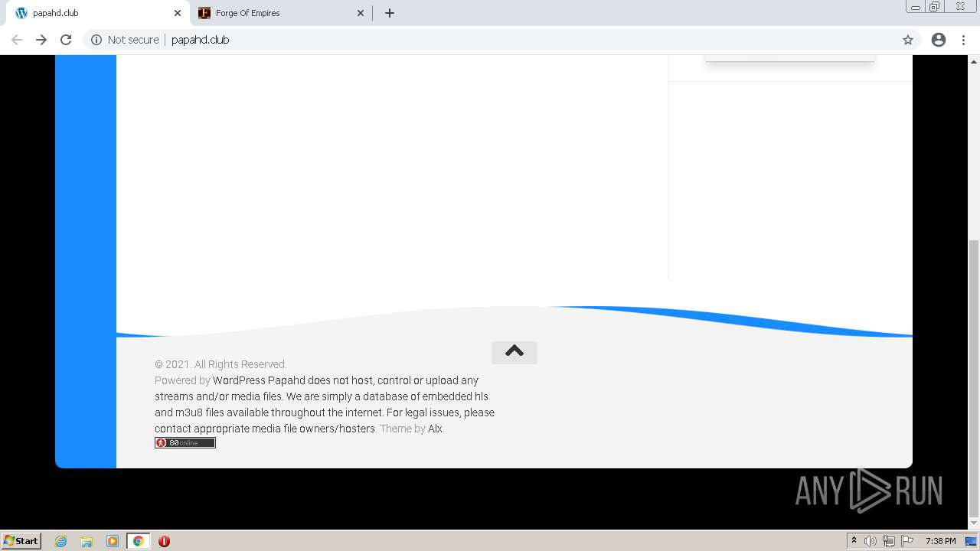
Task: Click the © 2021 All Rights Reserved text
Action: coord(220,364)
